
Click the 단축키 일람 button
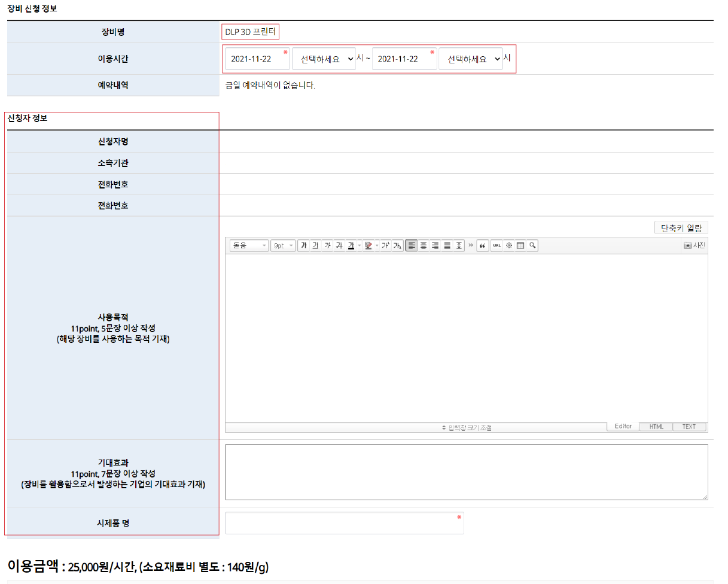tap(681, 227)
